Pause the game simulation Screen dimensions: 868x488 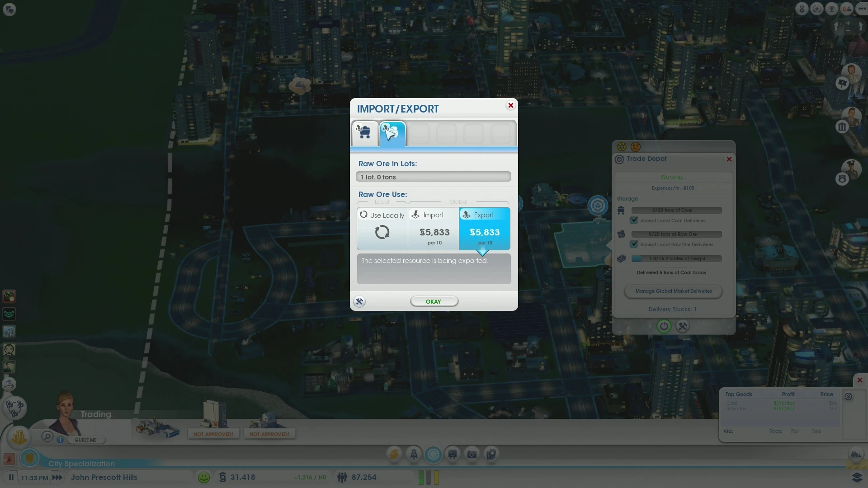pyautogui.click(x=11, y=477)
